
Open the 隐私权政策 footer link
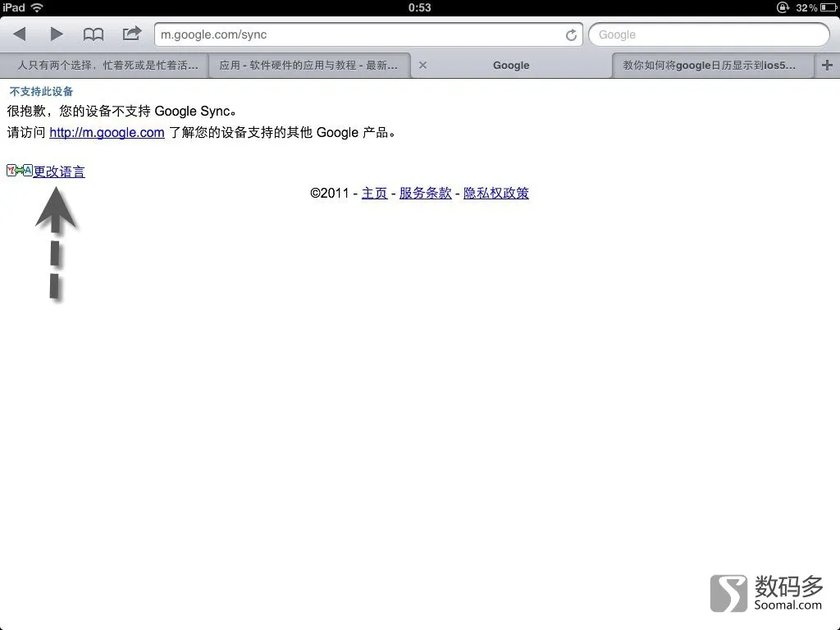click(x=496, y=193)
